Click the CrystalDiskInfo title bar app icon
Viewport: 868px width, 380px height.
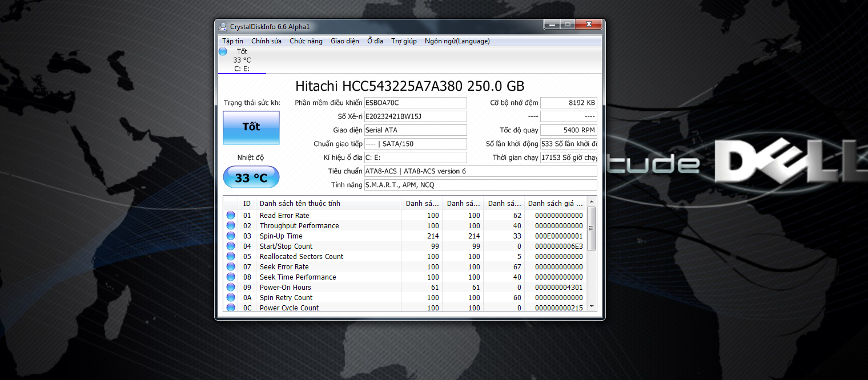tap(223, 27)
